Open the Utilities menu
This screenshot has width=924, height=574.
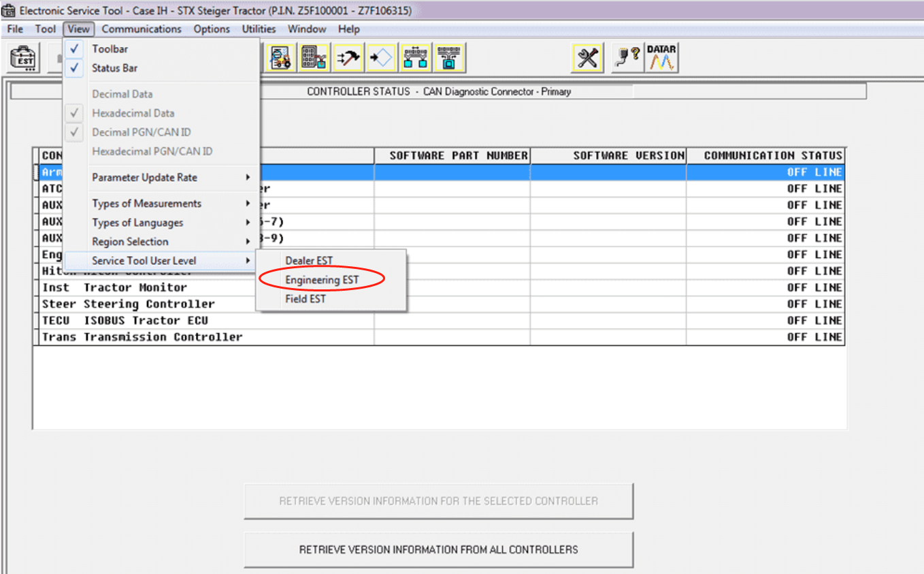coord(259,29)
